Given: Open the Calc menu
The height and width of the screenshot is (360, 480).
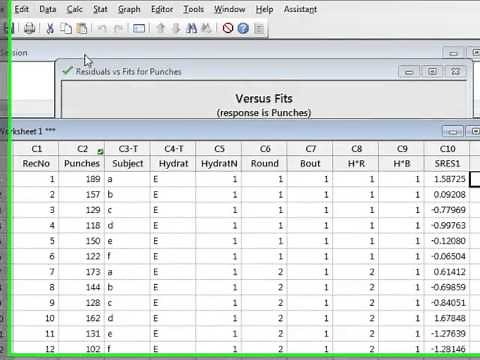Looking at the screenshot, I should pos(74,9).
